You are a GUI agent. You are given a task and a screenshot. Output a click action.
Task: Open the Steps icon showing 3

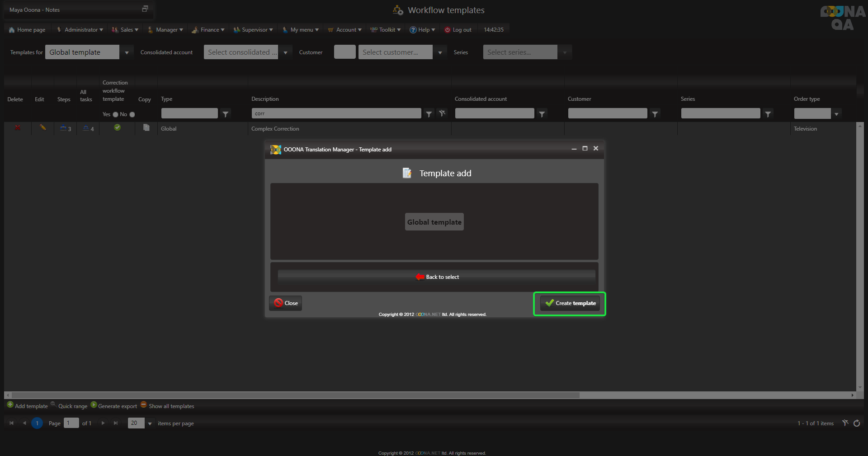[65, 129]
